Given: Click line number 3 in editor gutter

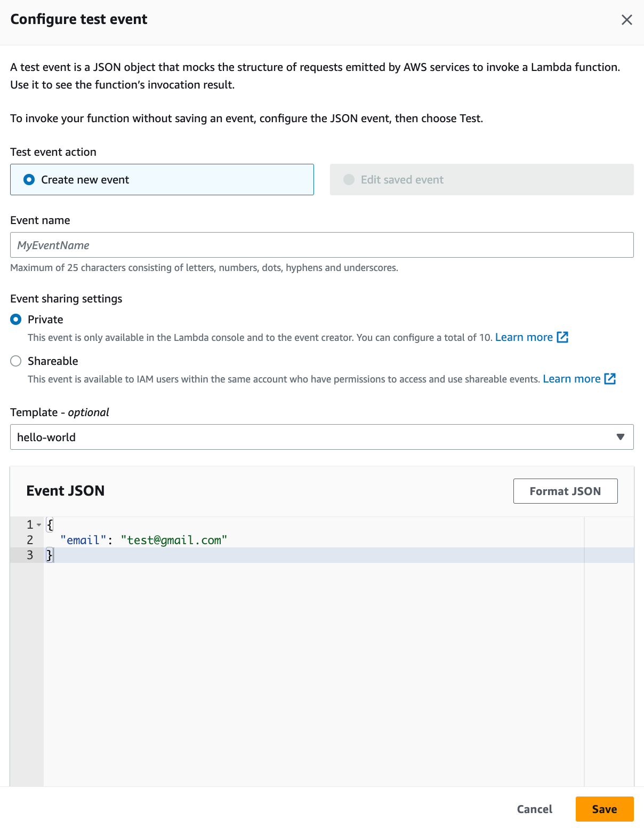Looking at the screenshot, I should coord(30,555).
